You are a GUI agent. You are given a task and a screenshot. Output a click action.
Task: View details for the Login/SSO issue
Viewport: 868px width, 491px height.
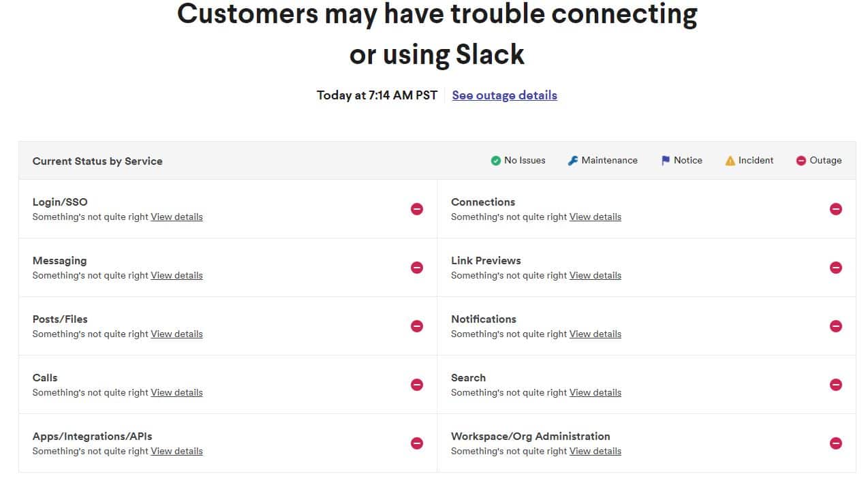[176, 217]
